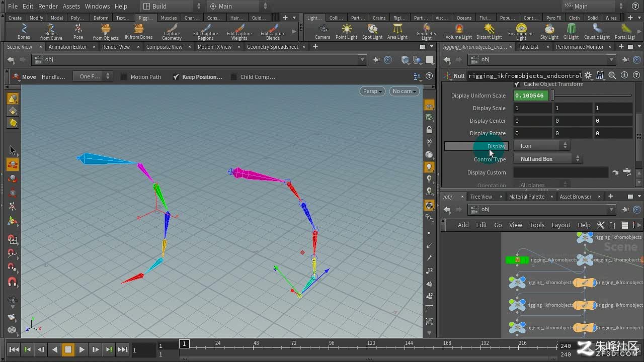This screenshot has width=644, height=362.
Task: Create a Distant Light
Action: click(489, 32)
